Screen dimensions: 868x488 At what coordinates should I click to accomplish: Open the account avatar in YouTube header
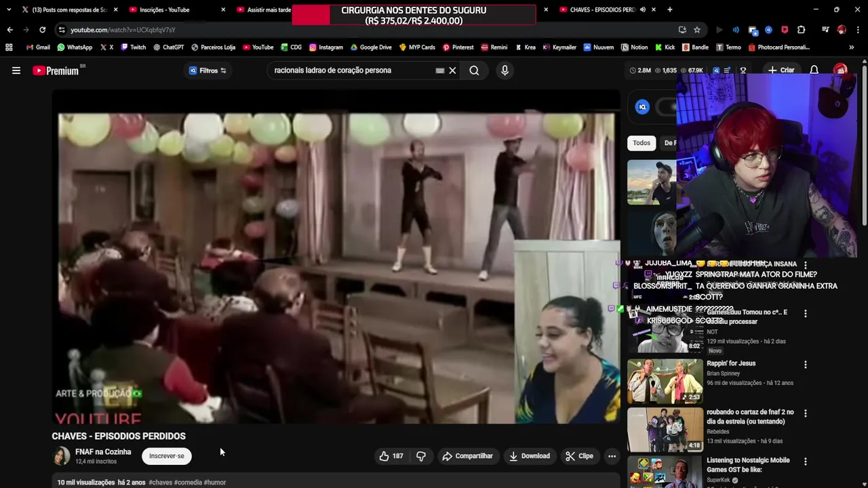point(840,70)
